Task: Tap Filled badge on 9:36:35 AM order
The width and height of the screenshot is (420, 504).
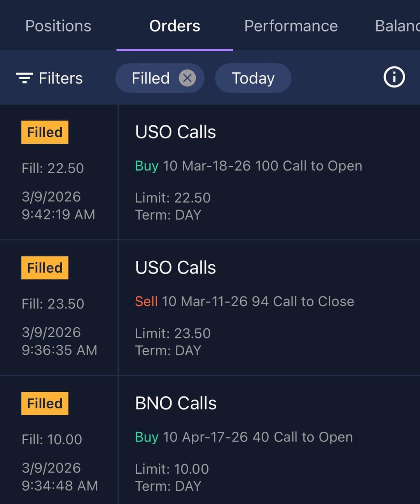Action: (x=45, y=268)
